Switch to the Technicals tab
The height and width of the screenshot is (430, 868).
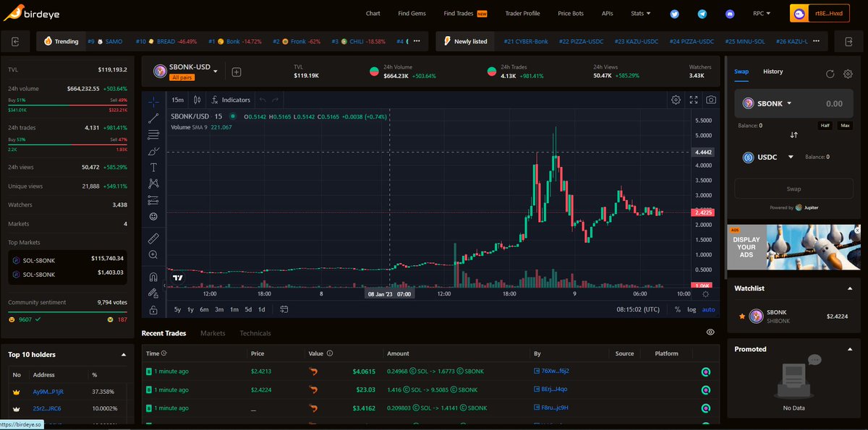point(255,333)
